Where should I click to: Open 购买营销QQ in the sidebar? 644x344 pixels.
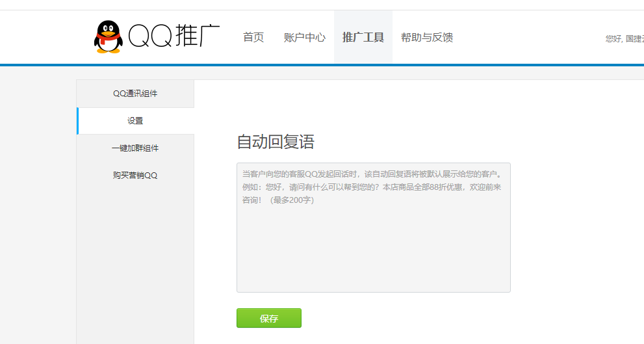tap(135, 176)
